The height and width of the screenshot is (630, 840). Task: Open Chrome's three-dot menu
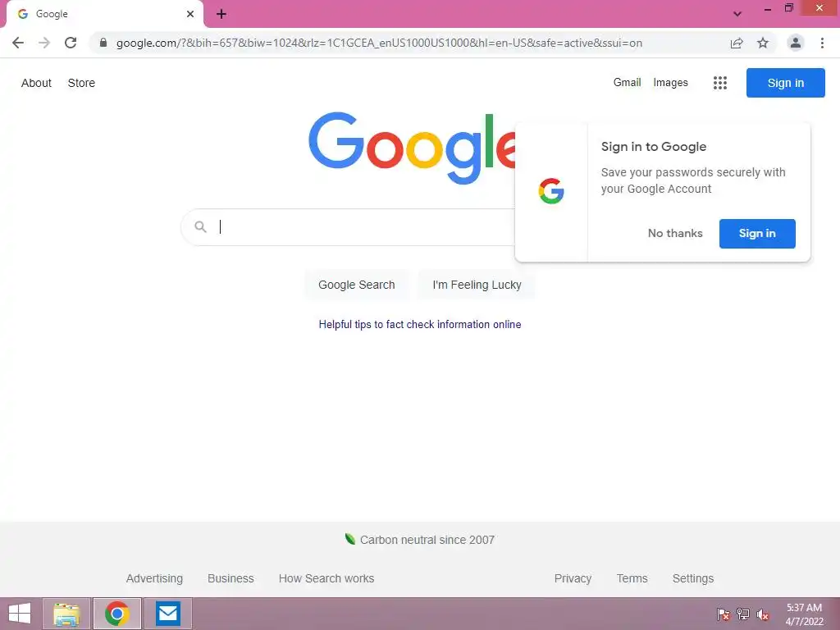[x=822, y=43]
